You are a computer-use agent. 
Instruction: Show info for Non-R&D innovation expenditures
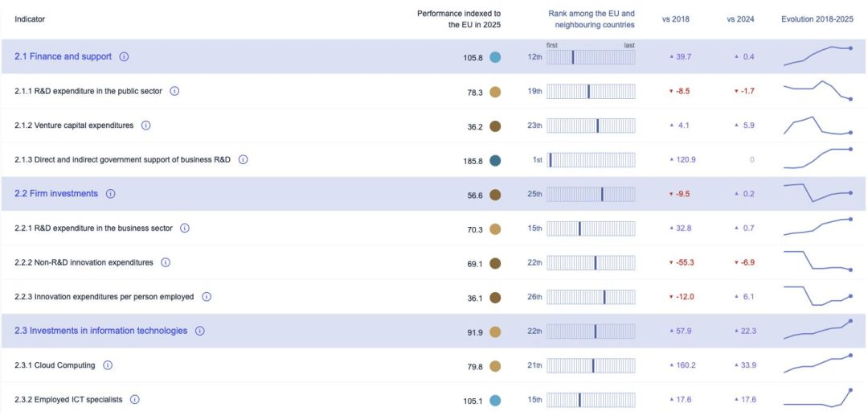165,262
